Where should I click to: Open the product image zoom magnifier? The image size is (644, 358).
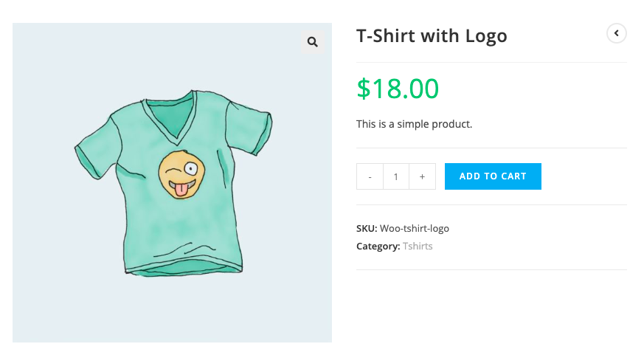pyautogui.click(x=313, y=42)
